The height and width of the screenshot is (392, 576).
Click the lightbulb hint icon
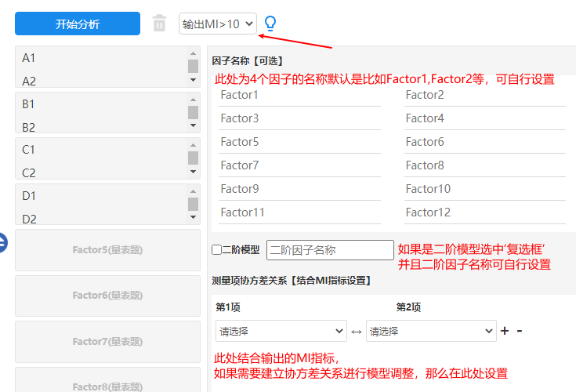click(270, 24)
